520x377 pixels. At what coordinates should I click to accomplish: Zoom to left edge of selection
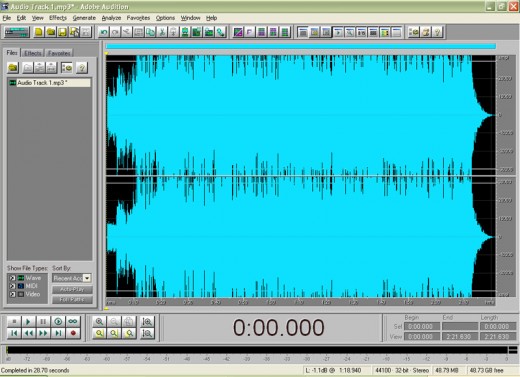114,333
